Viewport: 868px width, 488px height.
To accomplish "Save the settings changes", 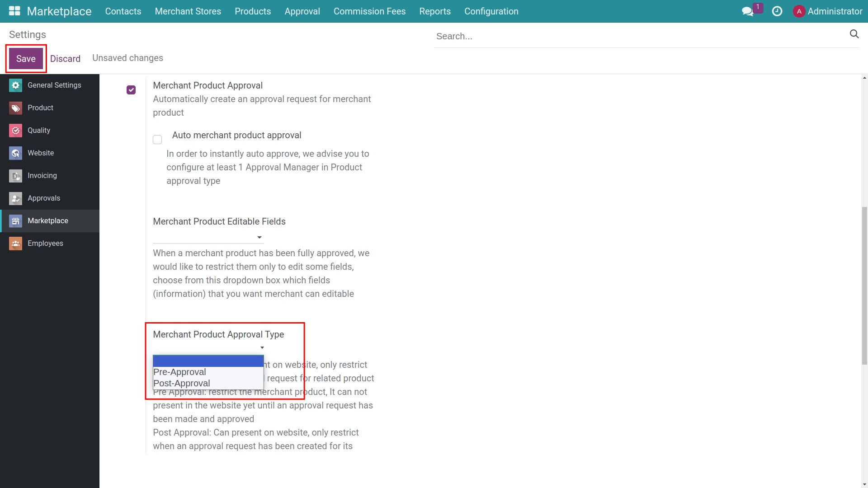I will (x=26, y=59).
